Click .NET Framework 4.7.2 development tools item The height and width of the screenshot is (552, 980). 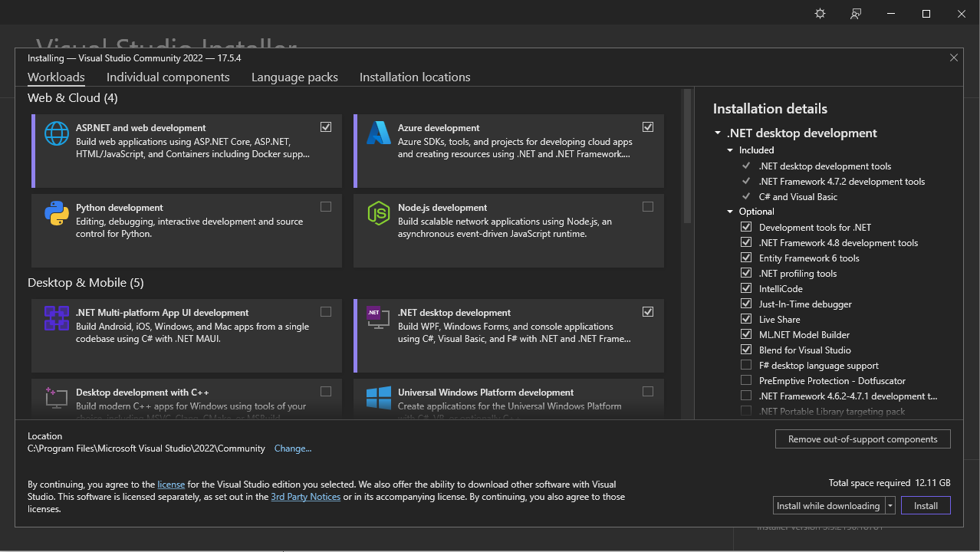click(x=842, y=182)
